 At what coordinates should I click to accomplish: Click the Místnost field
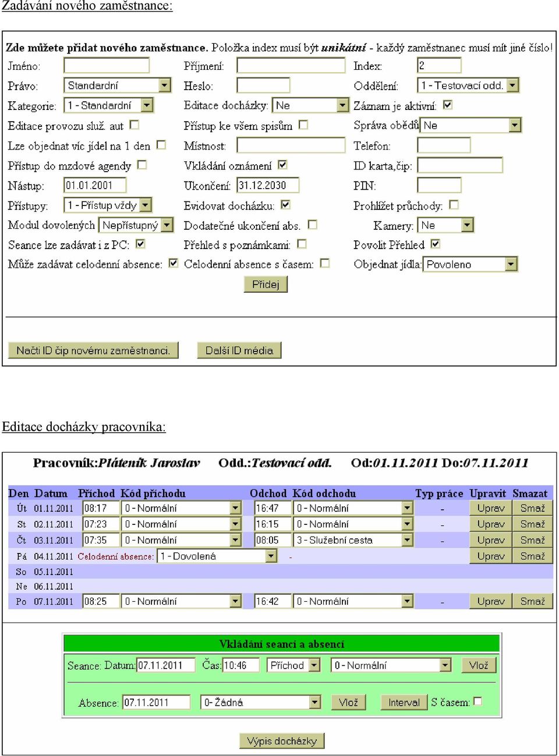coord(291,145)
